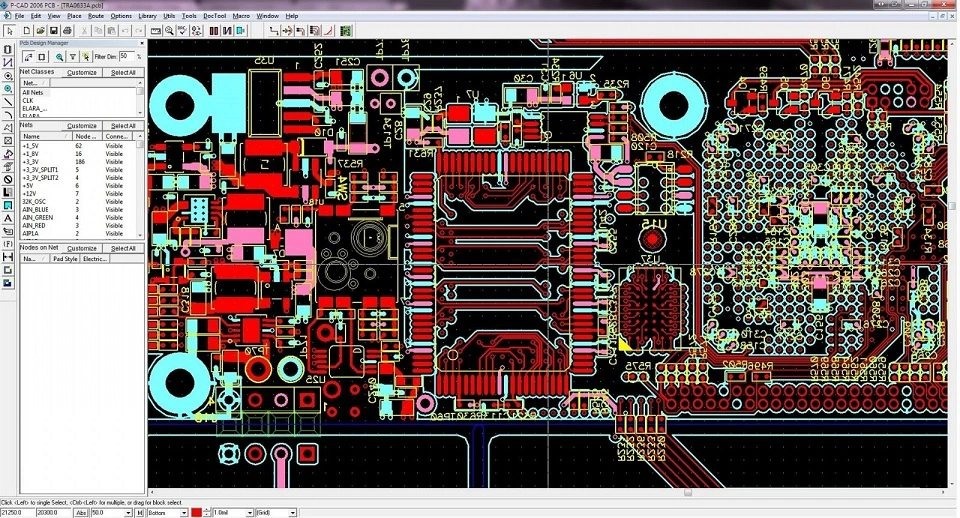The height and width of the screenshot is (518, 960).
Task: Click the layer stepper arrows beside red swatch
Action: click(x=207, y=512)
